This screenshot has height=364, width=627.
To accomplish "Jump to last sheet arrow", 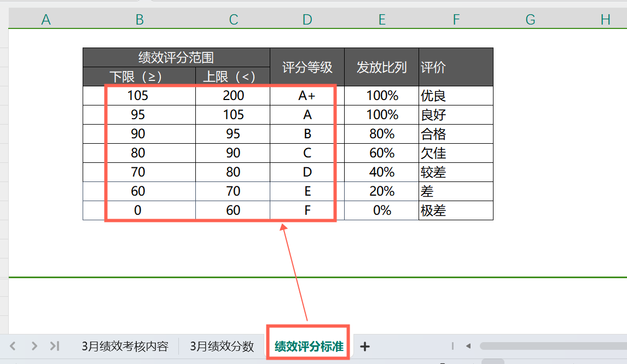I will tap(55, 346).
